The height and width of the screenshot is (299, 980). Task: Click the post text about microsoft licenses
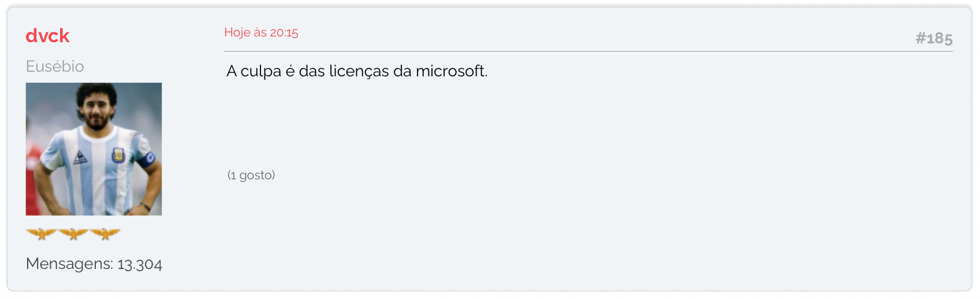click(357, 71)
